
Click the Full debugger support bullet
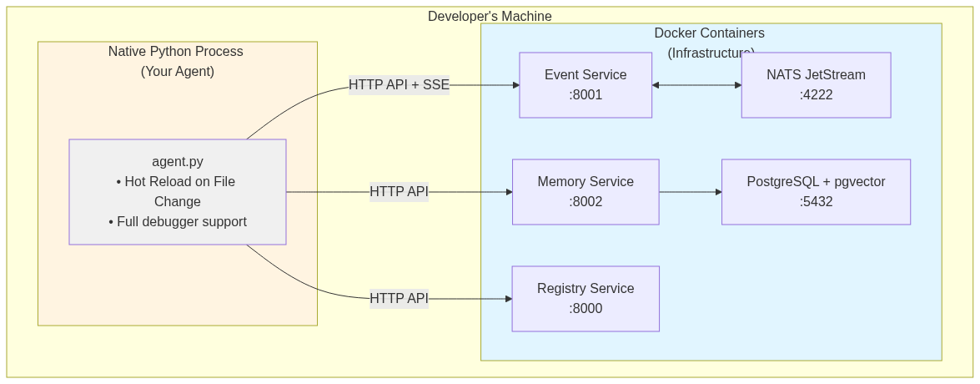pyautogui.click(x=178, y=222)
